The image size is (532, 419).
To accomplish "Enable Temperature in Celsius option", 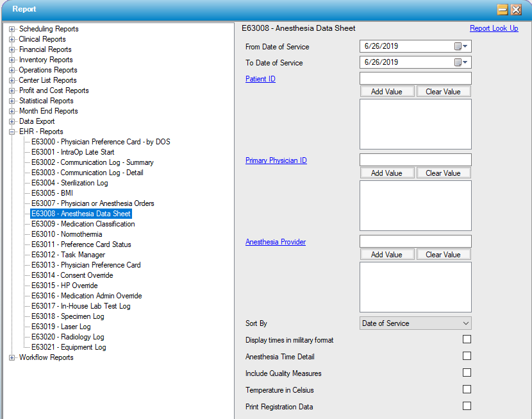I will click(x=467, y=389).
